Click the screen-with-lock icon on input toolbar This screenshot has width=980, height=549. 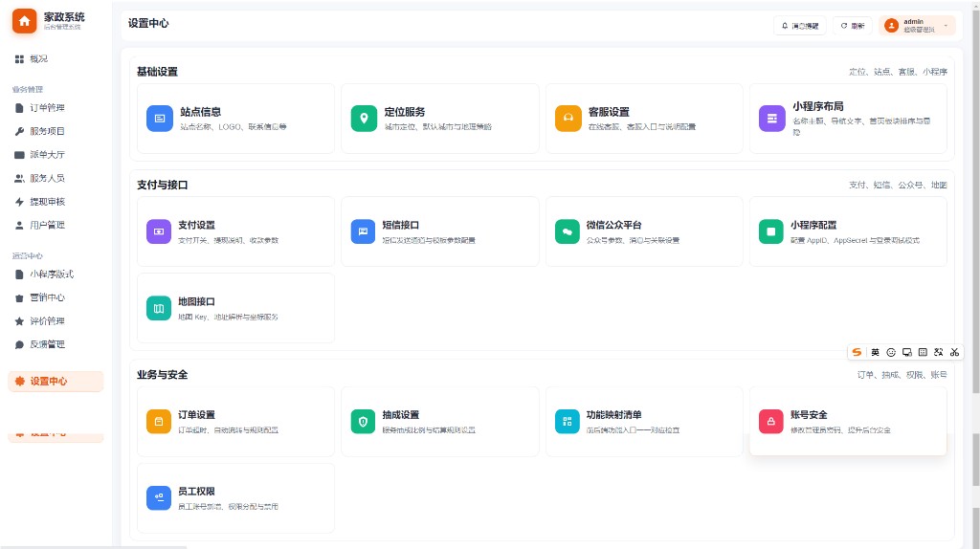coord(907,352)
